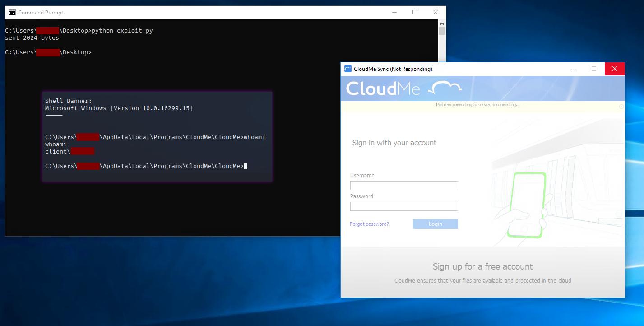The height and width of the screenshot is (326, 644).
Task: Minimize the CloudMe Sync window
Action: pos(574,69)
